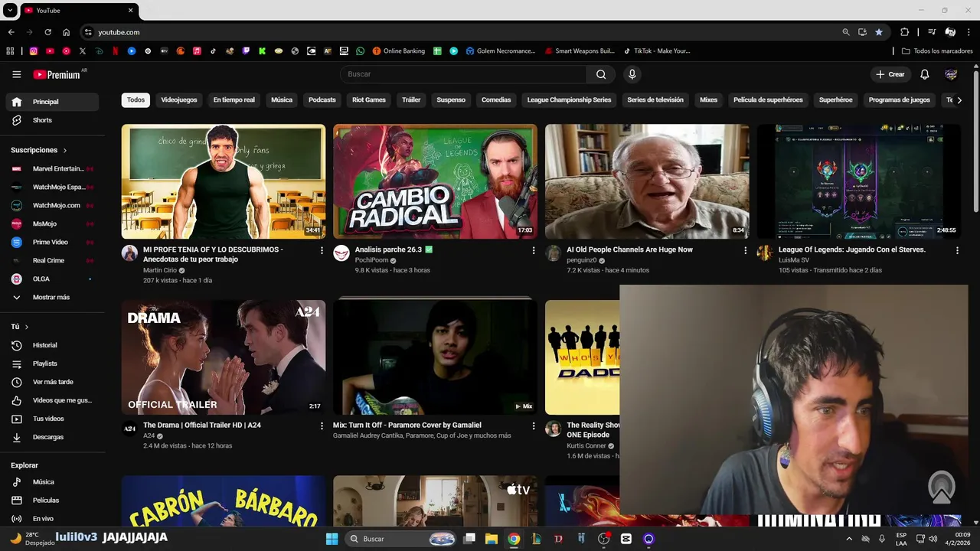Viewport: 980px width, 551px height.
Task: Open the Twitch bookmark icon
Action: (x=246, y=51)
